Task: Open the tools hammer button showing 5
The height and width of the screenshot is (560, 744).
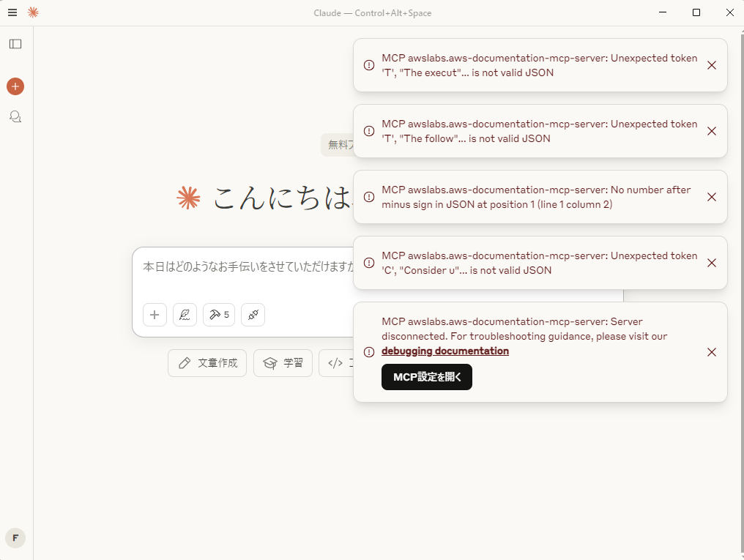Action: (219, 315)
